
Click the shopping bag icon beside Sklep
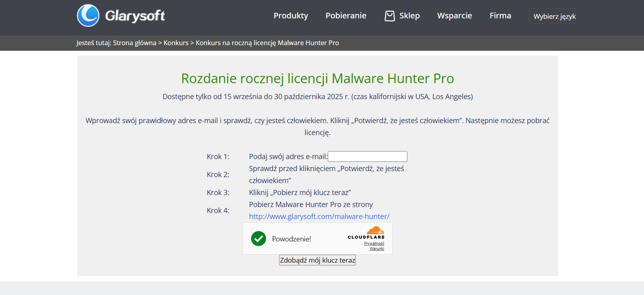(x=389, y=16)
